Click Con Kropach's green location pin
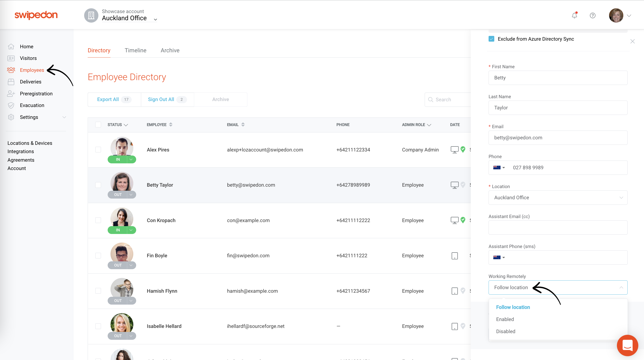 (x=463, y=220)
